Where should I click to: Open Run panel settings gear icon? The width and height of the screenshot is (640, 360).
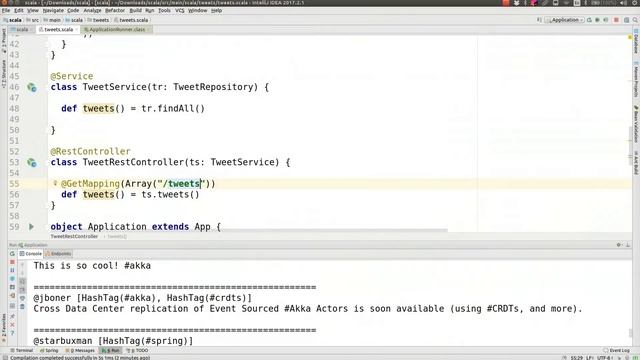click(619, 245)
